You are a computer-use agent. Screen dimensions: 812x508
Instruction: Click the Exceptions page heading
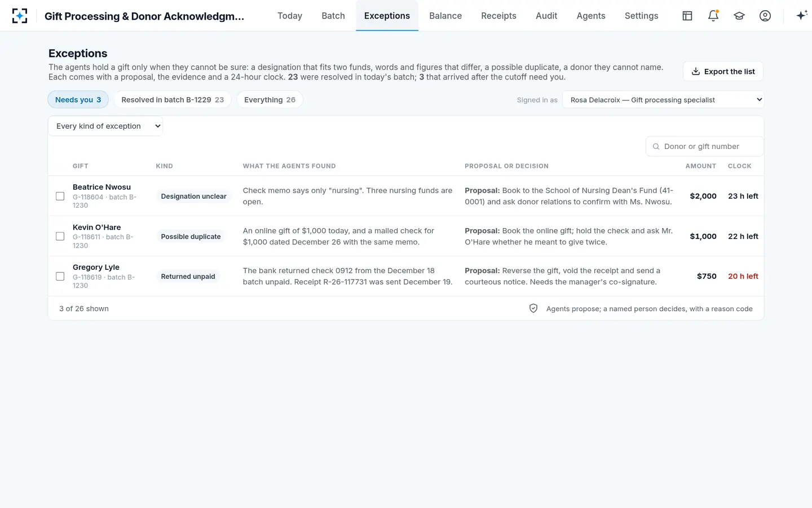pos(78,54)
